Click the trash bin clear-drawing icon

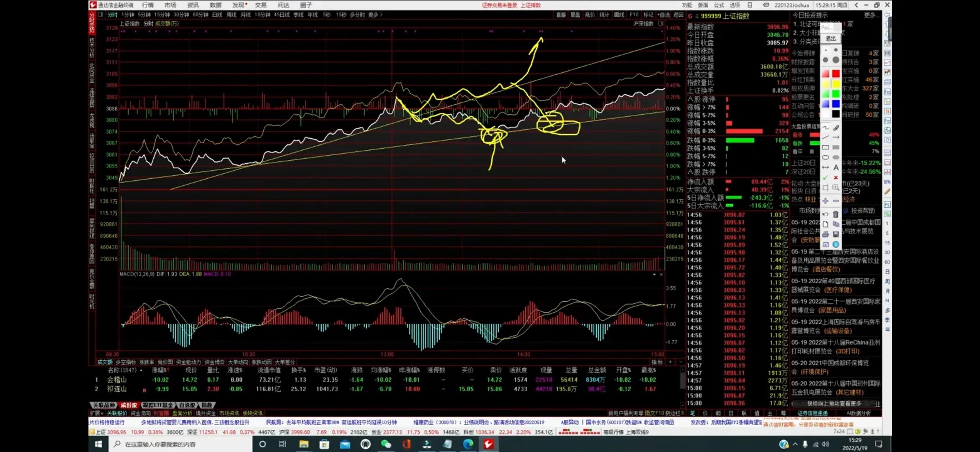pos(836,214)
